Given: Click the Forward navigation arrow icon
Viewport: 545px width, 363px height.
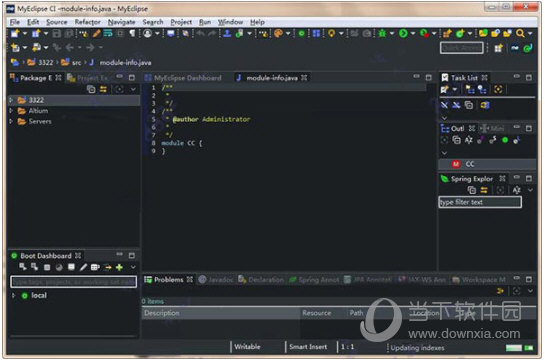Looking at the screenshot, I should point(90,47).
